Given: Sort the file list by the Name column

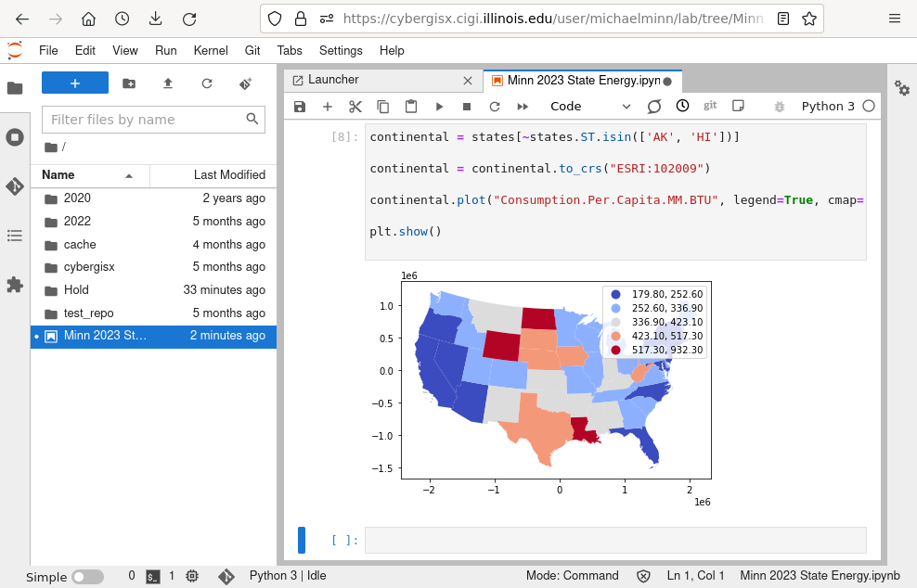Looking at the screenshot, I should click(58, 175).
